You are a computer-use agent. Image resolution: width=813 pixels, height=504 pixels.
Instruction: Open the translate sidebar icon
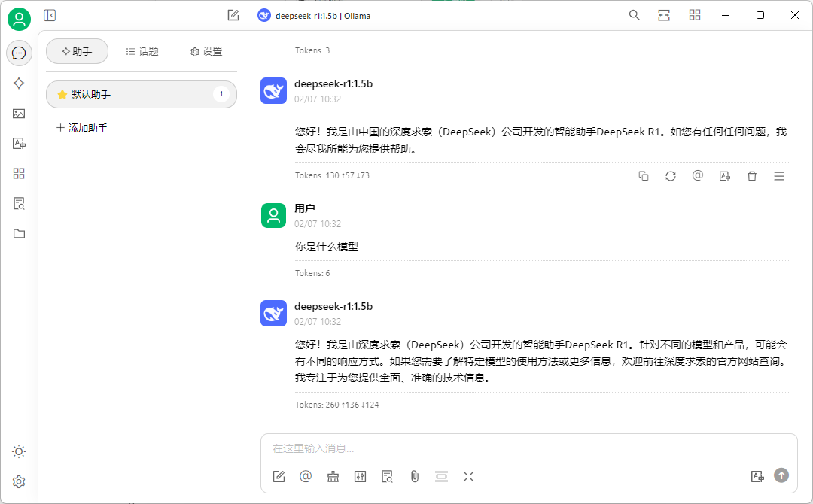[19, 144]
